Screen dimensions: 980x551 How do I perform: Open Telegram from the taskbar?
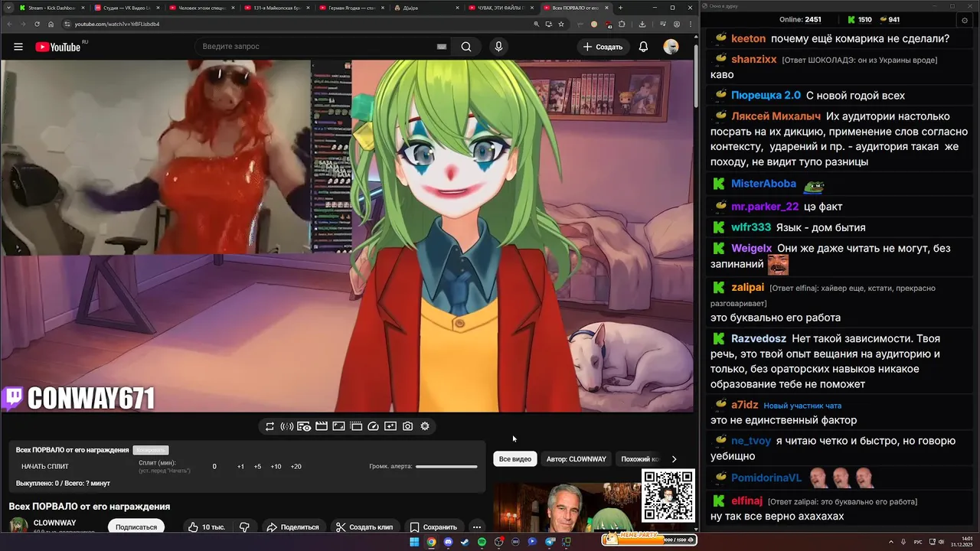pos(549,542)
